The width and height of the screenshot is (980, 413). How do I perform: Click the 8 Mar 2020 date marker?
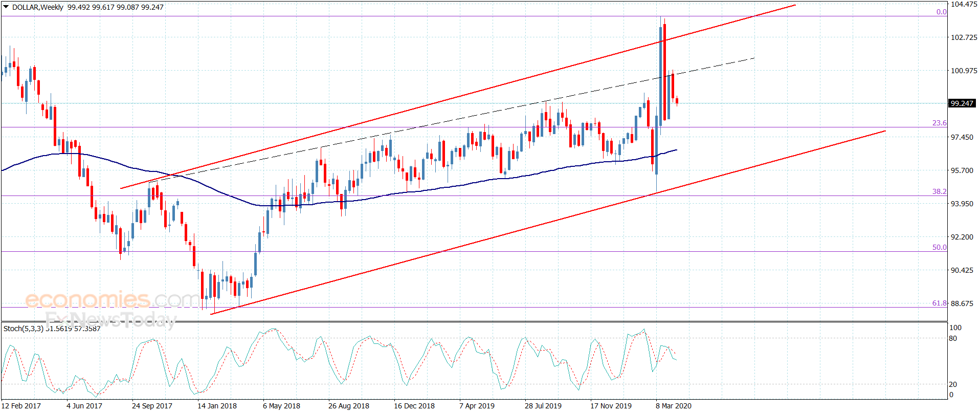tap(673, 406)
